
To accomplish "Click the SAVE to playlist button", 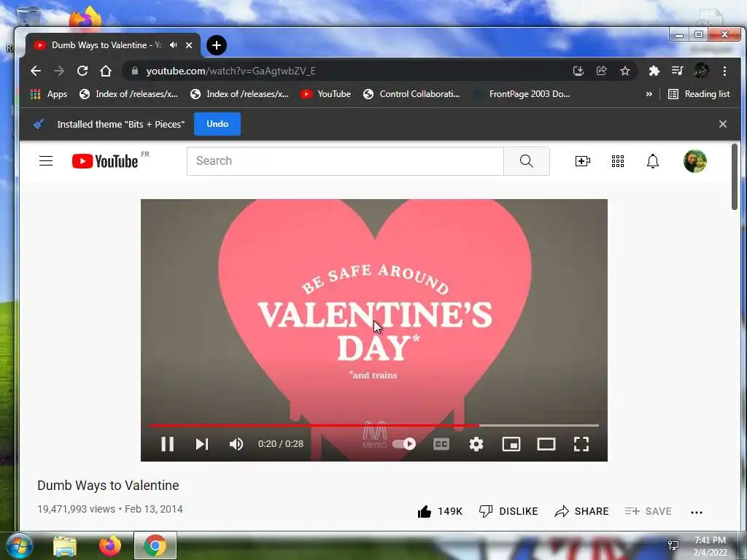I will [649, 511].
